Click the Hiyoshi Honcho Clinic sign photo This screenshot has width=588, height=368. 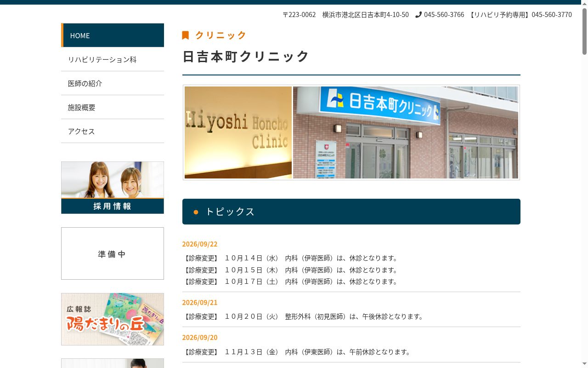(x=238, y=132)
